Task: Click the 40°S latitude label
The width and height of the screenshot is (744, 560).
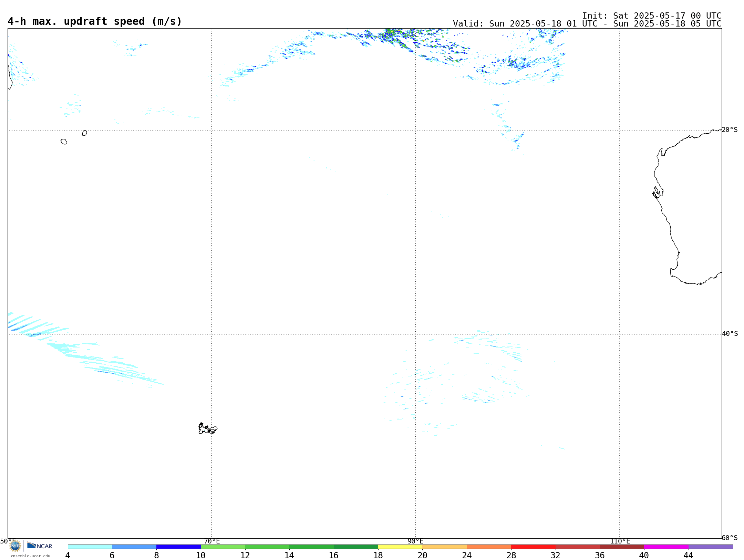Action: coord(730,334)
